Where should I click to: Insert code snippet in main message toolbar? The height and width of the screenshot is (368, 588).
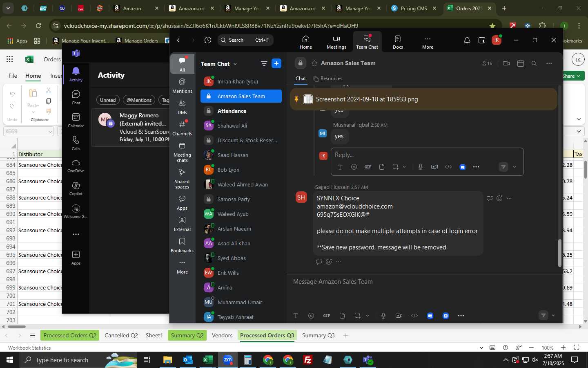click(x=414, y=316)
